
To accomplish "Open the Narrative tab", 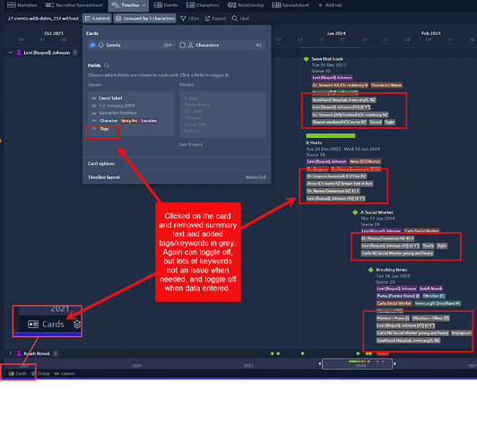I will pos(22,5).
